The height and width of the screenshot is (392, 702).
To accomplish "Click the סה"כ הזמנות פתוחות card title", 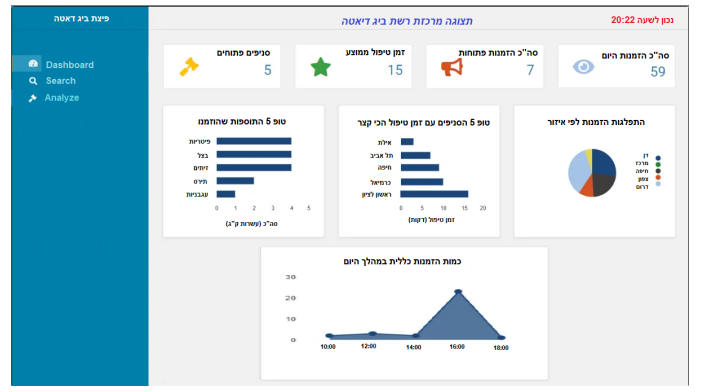I will (498, 53).
